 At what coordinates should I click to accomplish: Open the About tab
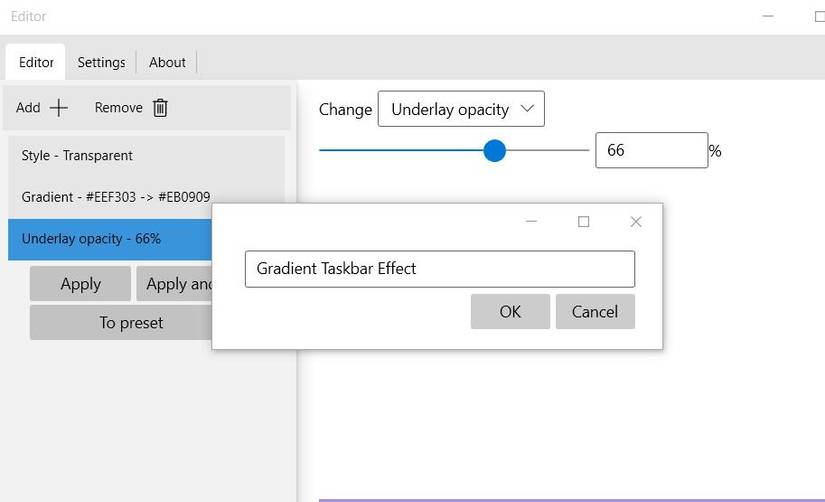pyautogui.click(x=167, y=62)
